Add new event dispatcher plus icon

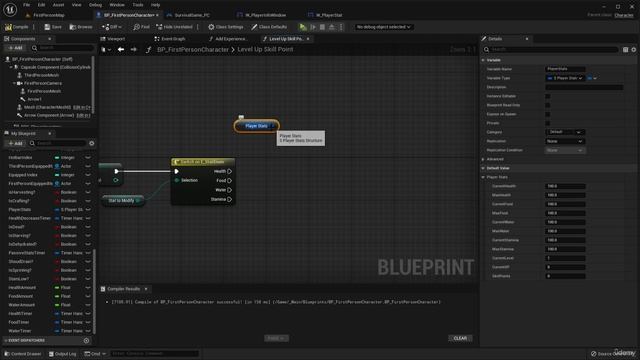(x=86, y=340)
